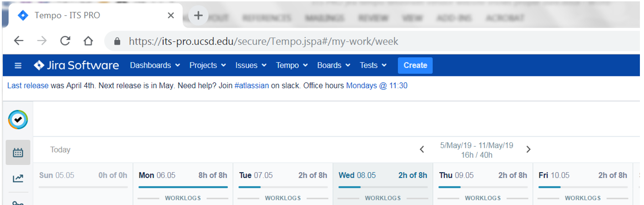
Task: Click Monday's 8h of 8h label
Action: click(213, 175)
